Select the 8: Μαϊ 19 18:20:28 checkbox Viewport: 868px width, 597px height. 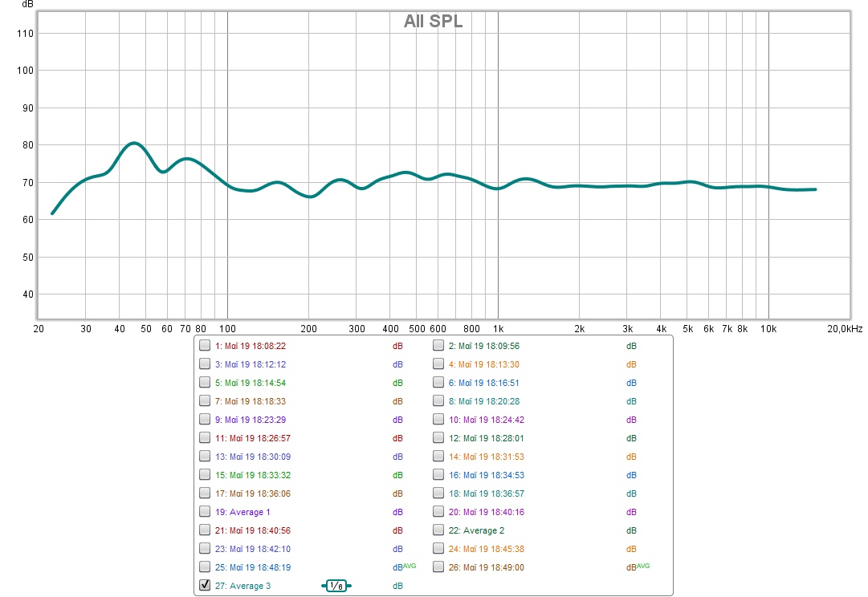438,401
